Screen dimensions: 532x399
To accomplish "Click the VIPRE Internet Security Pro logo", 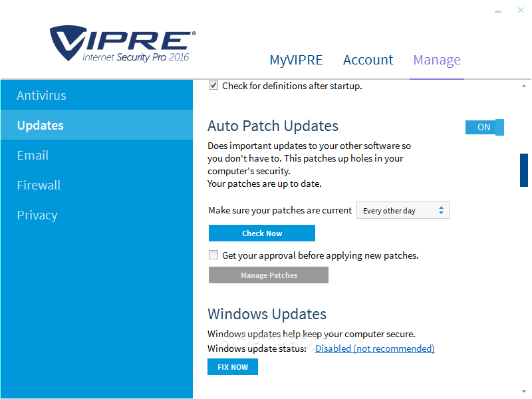I will coord(123,43).
